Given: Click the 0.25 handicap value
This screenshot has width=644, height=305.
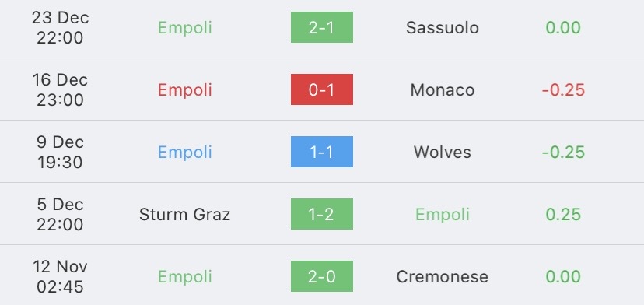Looking at the screenshot, I should point(563,215).
